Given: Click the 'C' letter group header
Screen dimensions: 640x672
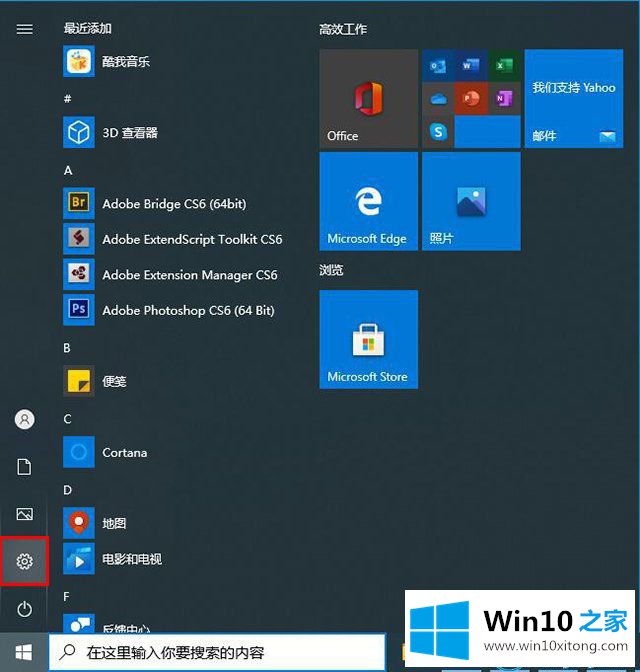Looking at the screenshot, I should pos(67,419).
